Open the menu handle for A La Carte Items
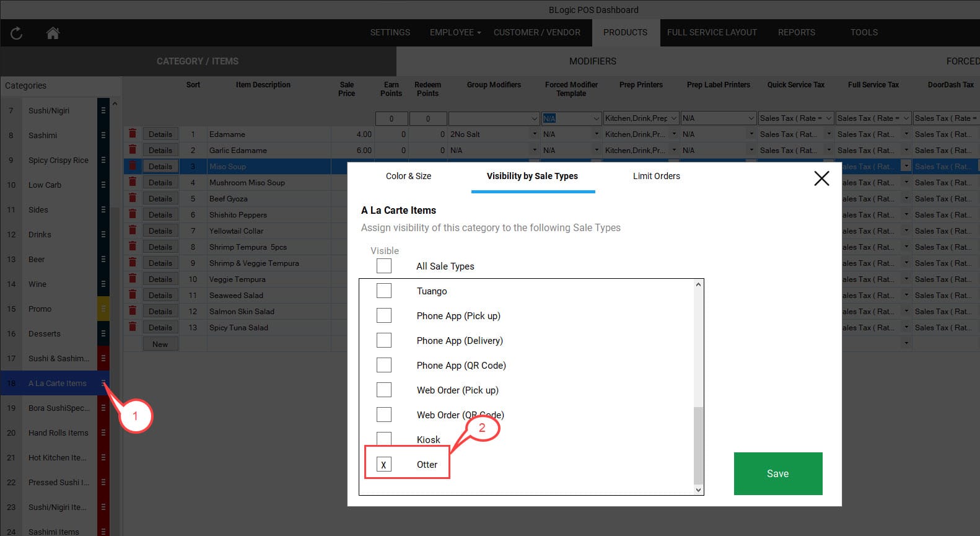This screenshot has height=536, width=980. (x=103, y=383)
